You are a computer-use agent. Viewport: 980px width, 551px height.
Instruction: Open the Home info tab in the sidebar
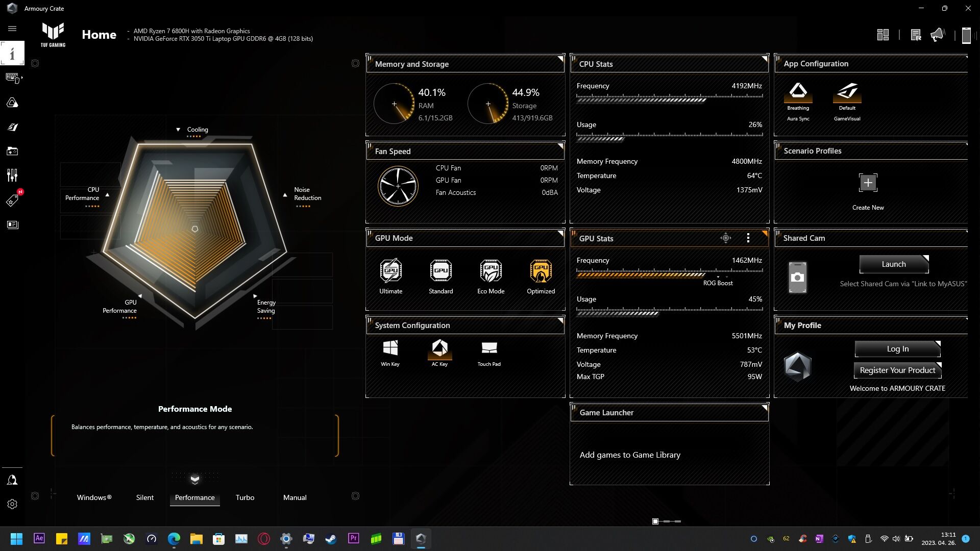pyautogui.click(x=12, y=53)
